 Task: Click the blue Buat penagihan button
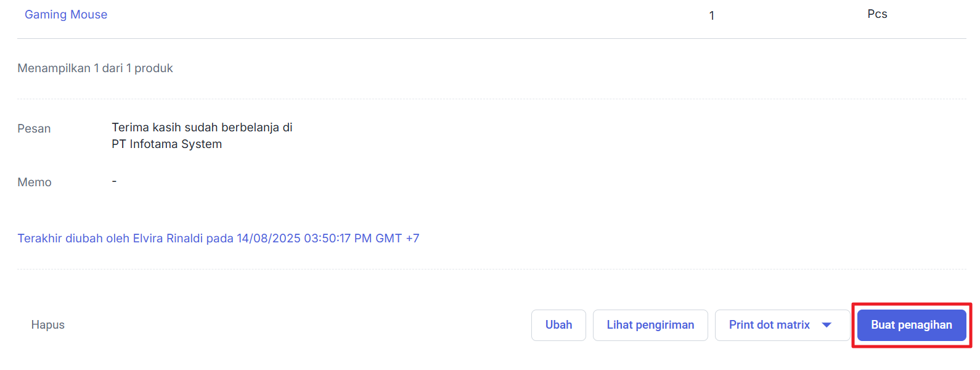pos(911,325)
